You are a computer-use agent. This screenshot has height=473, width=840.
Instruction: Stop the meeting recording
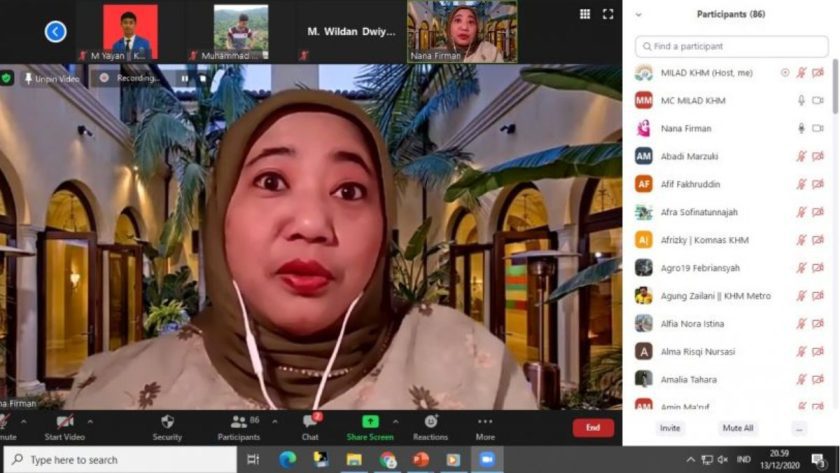pyautogui.click(x=202, y=78)
